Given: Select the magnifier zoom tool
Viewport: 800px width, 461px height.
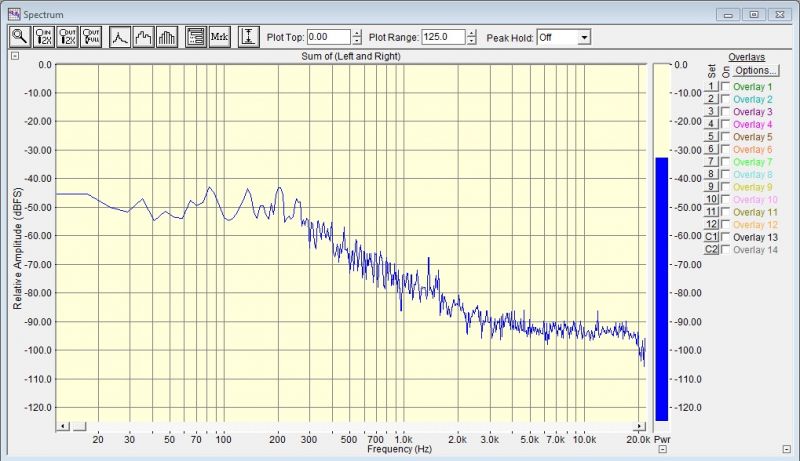Looking at the screenshot, I should [19, 37].
